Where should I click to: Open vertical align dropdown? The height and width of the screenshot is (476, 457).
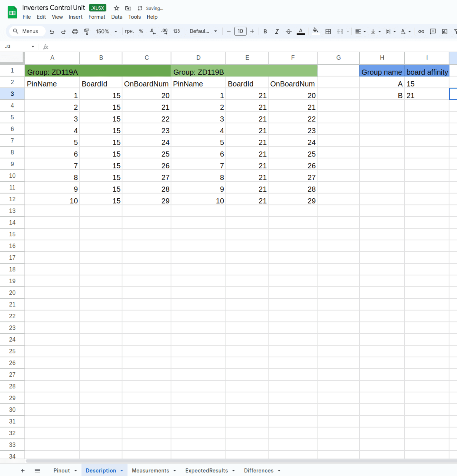coord(375,31)
